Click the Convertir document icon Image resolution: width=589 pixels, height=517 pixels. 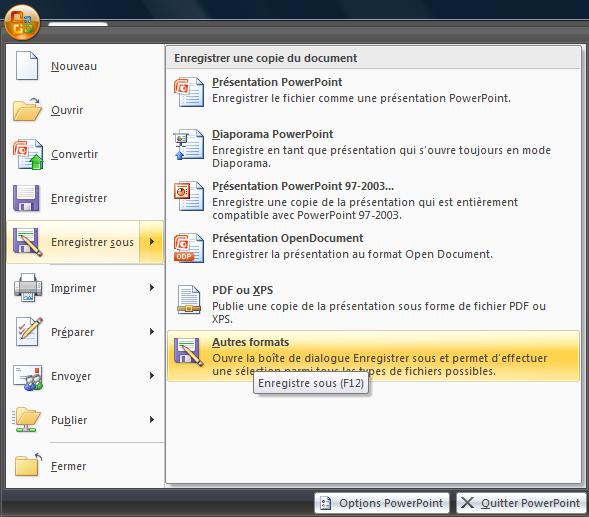(28, 154)
